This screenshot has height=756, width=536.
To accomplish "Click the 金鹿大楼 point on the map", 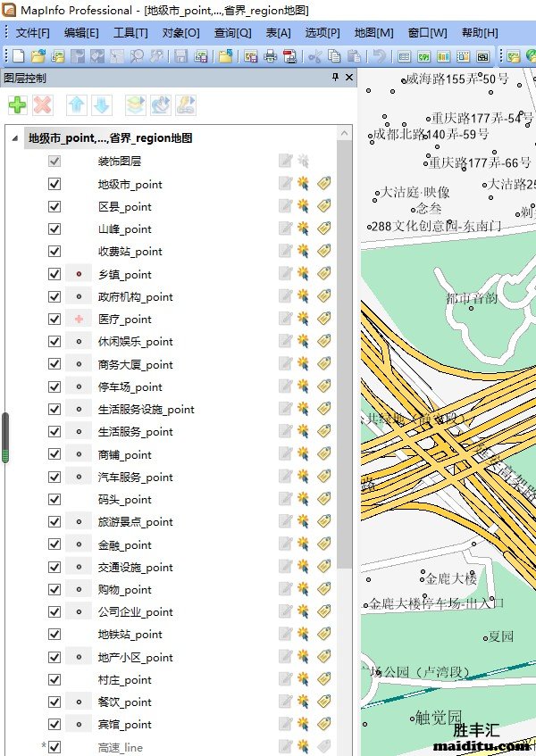I will click(x=423, y=580).
